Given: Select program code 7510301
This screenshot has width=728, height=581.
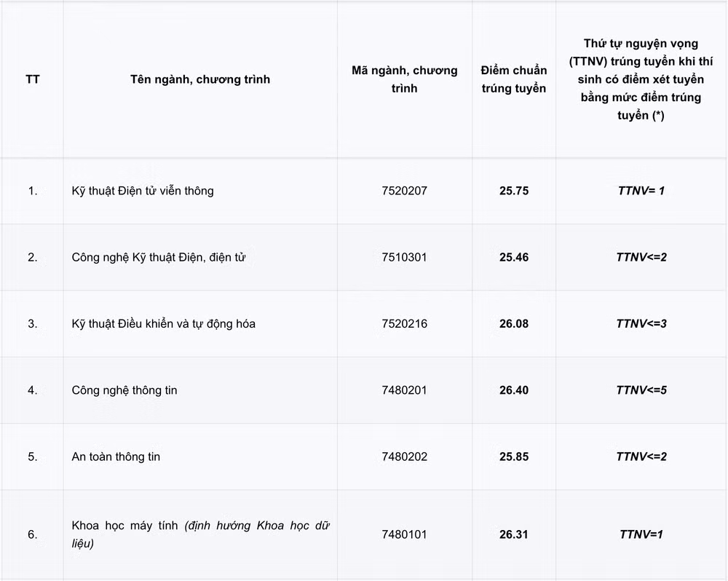Looking at the screenshot, I should 404,257.
